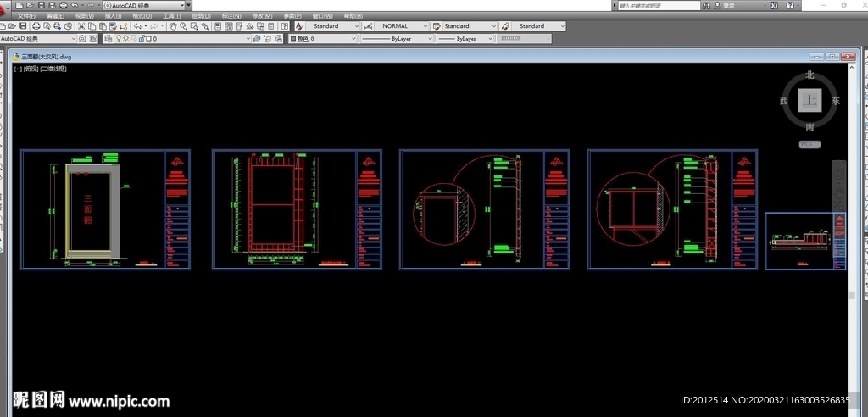Open Layer Properties Manager icon
Screen dimensions: 868x417
[x=108, y=39]
